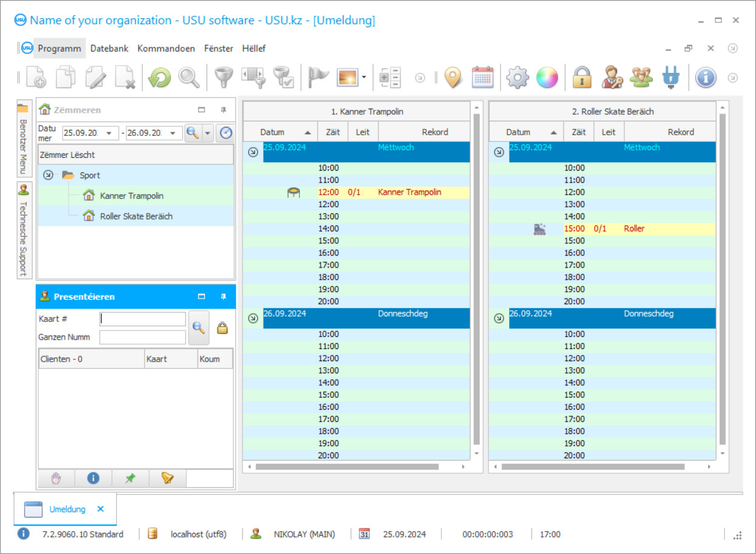Open the start date 25.09 dropdown

coord(110,133)
